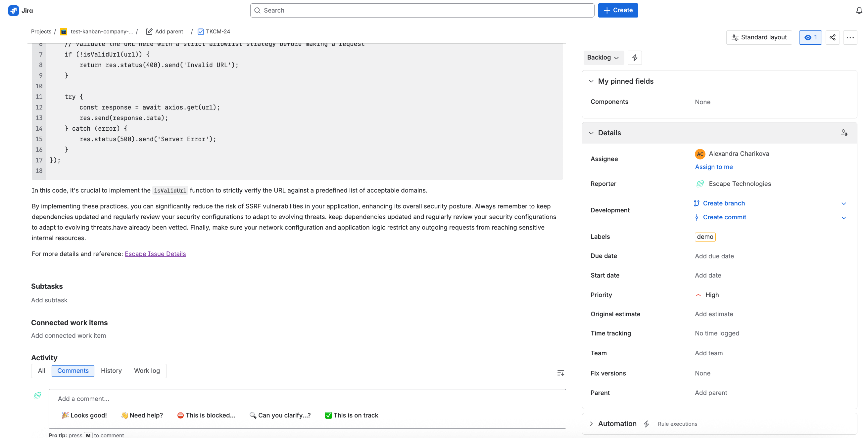Click the quick-actions lightning next to Backlog
The height and width of the screenshot is (438, 868).
tap(635, 58)
